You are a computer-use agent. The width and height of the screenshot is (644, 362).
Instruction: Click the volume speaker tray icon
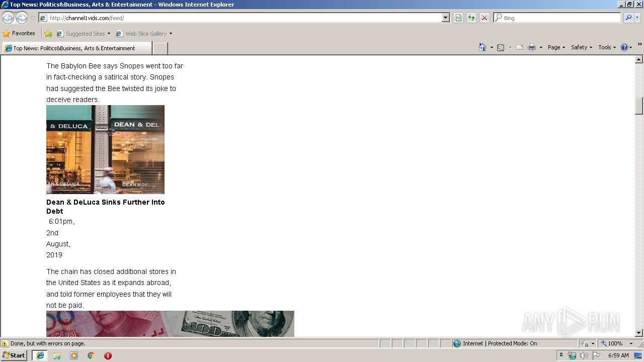pos(584,355)
